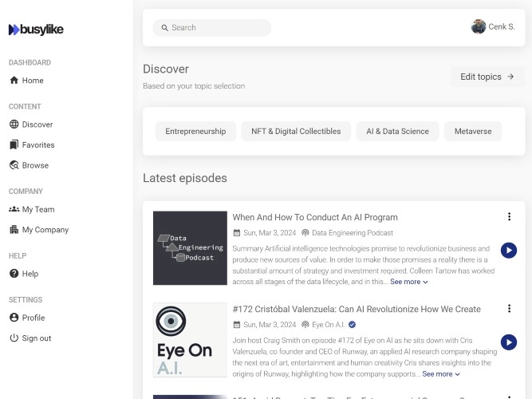Open Home from the sidebar
The image size is (532, 399).
27,81
